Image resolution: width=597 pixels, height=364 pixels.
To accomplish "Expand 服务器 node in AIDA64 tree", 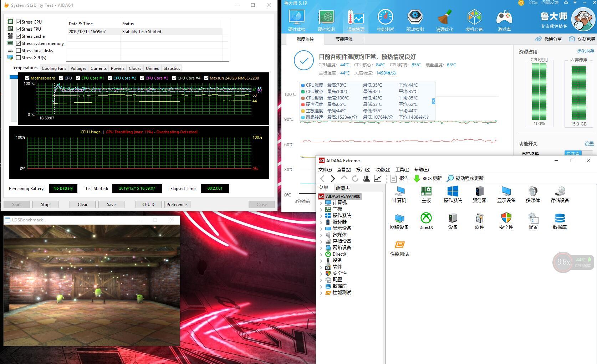I will point(321,222).
